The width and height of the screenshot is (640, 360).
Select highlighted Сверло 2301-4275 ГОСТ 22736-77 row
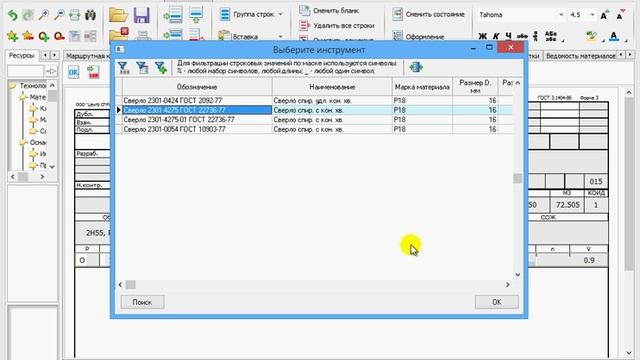click(313, 110)
